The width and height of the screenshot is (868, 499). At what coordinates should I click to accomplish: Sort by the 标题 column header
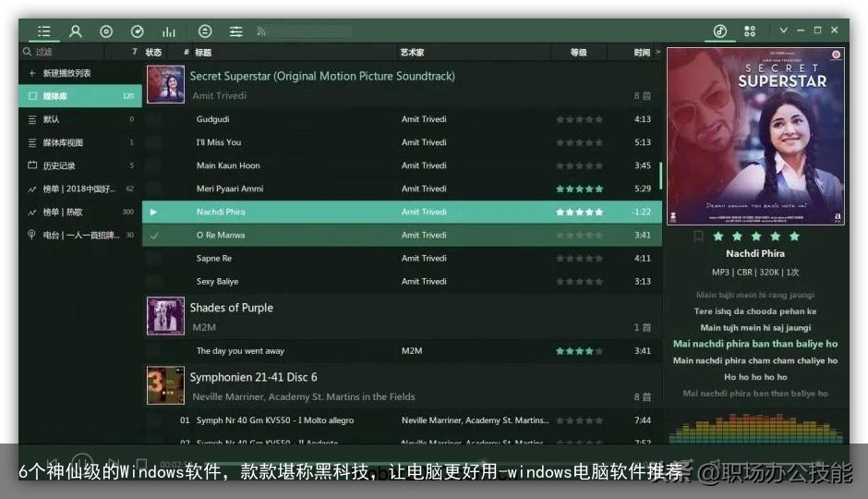pos(202,52)
